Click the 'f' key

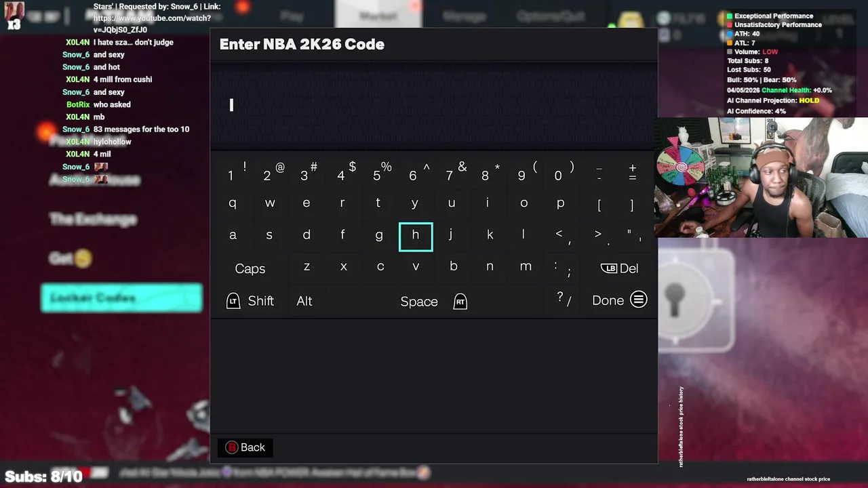[x=342, y=235]
